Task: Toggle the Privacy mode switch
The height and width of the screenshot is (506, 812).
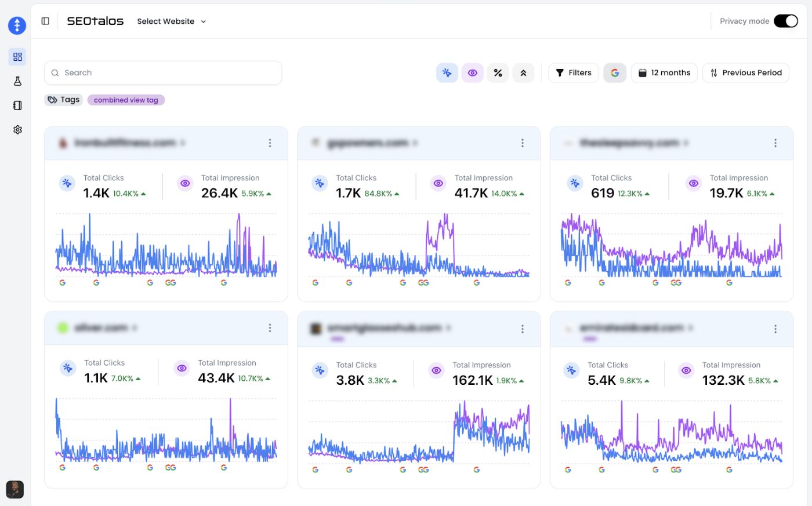Action: [x=786, y=21]
